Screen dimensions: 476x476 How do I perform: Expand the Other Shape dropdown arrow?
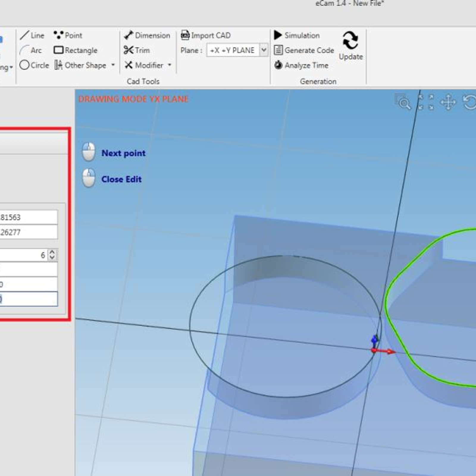[x=113, y=65]
